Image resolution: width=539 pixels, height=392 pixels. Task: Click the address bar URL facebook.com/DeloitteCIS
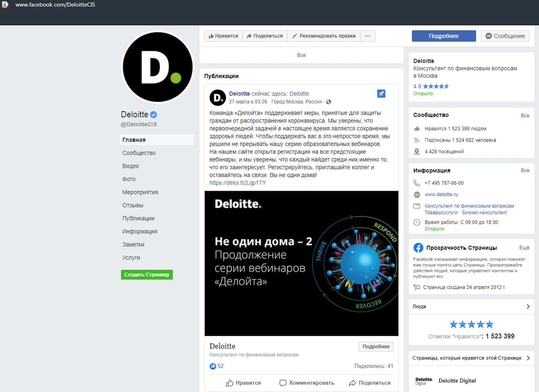[x=55, y=5]
